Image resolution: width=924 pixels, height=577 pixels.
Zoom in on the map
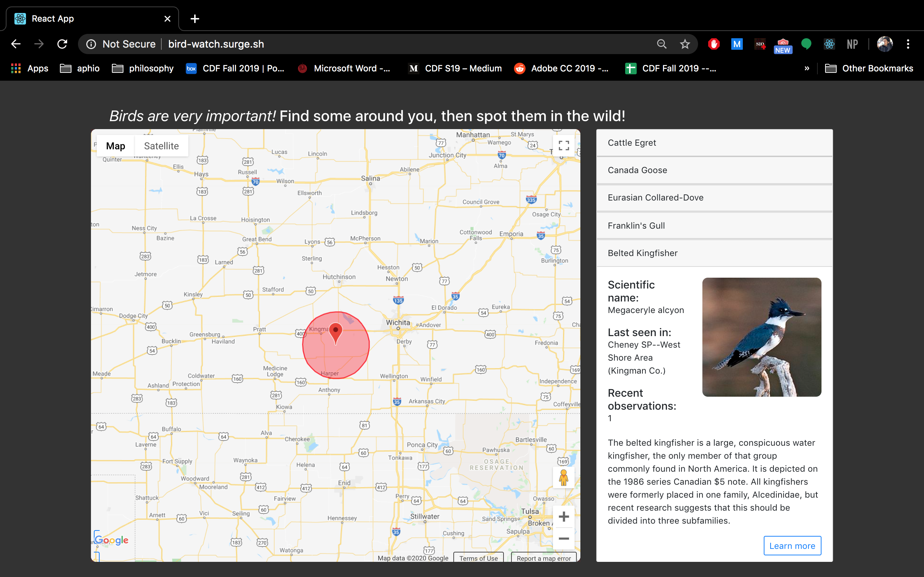563,517
